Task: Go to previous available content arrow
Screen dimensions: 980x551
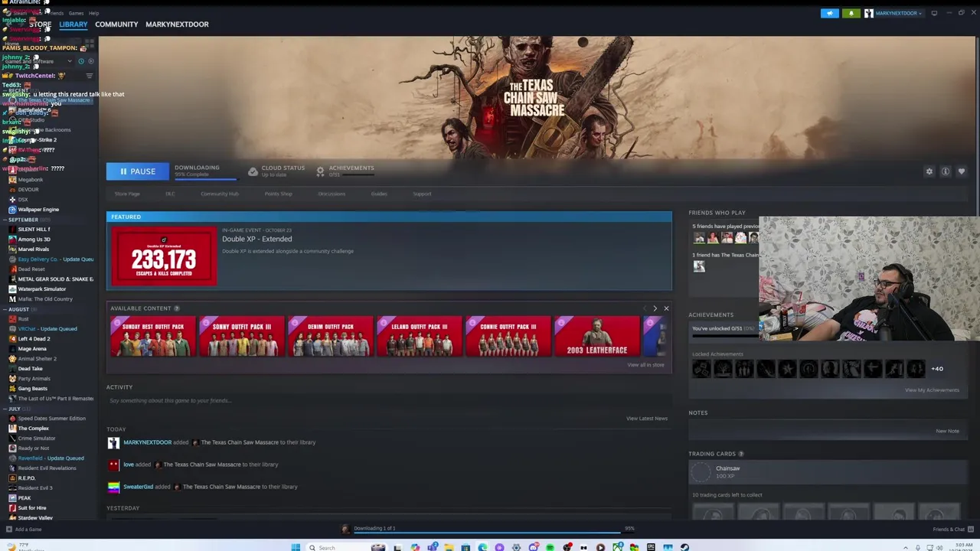Action: pos(645,308)
